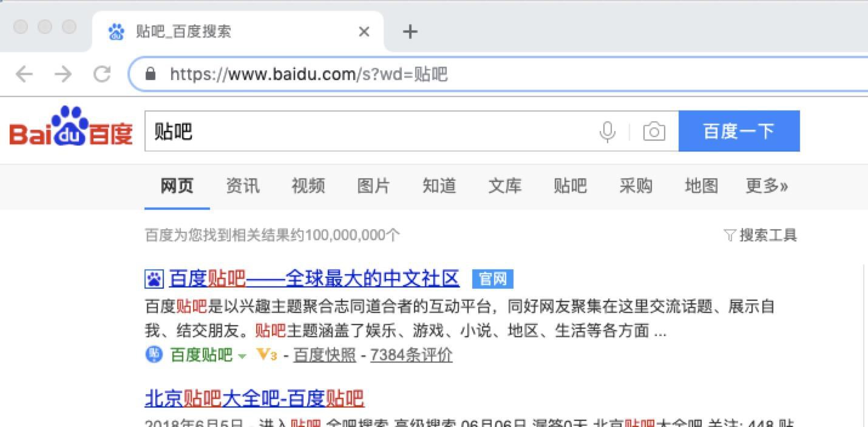
Task: Click the green 百度贴吧 source link
Action: click(x=202, y=355)
